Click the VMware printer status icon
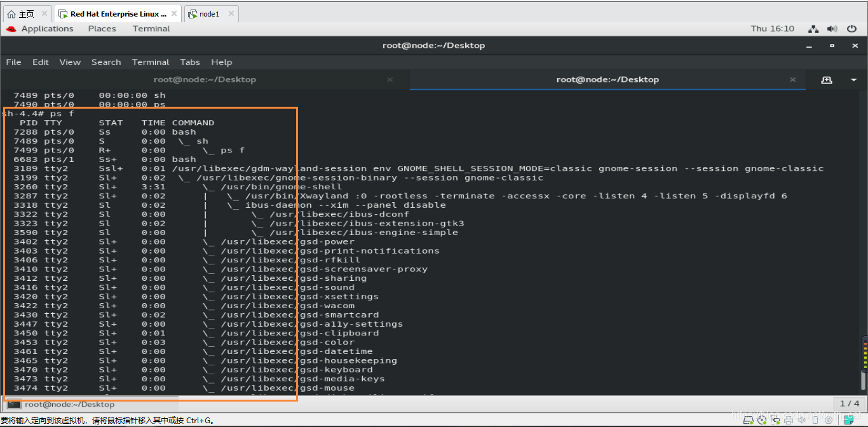The height and width of the screenshot is (427, 868). [x=788, y=420]
